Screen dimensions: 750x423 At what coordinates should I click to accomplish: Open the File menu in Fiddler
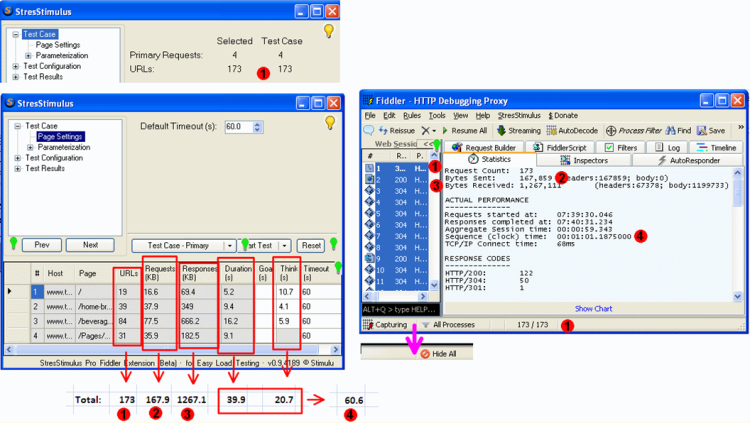(370, 116)
